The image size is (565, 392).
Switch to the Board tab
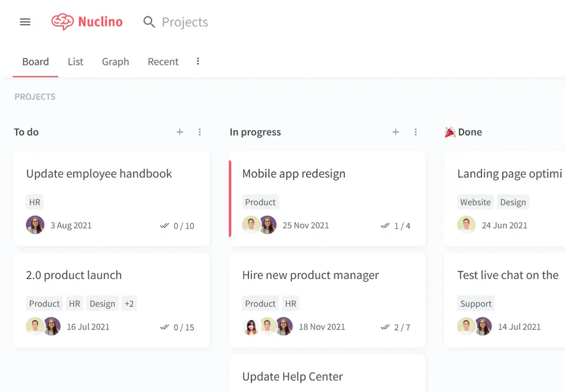[35, 62]
